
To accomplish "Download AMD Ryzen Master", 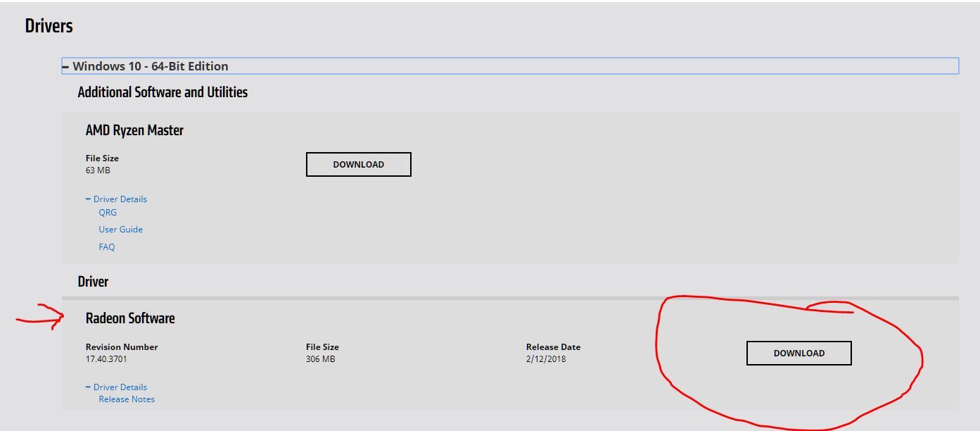I will coord(359,164).
